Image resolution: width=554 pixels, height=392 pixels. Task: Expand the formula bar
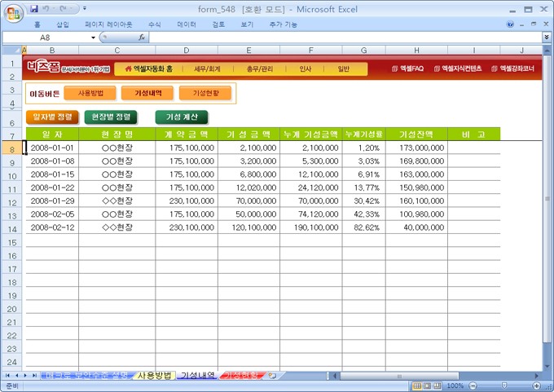click(546, 37)
